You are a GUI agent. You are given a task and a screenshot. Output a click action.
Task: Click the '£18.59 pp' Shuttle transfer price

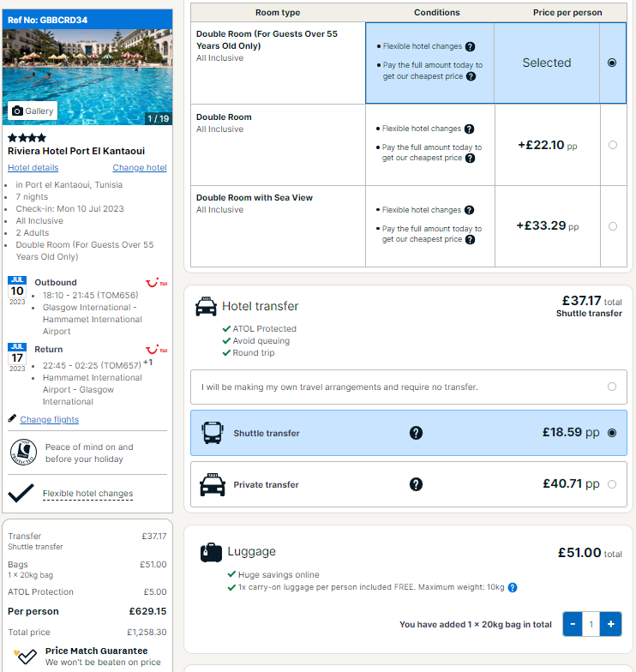click(571, 432)
